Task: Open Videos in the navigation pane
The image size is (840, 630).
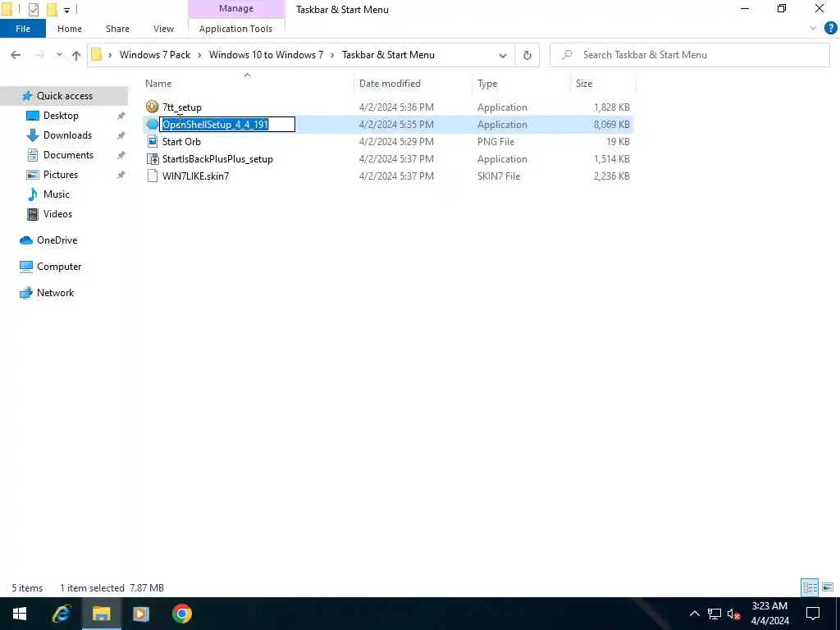Action: (x=57, y=214)
